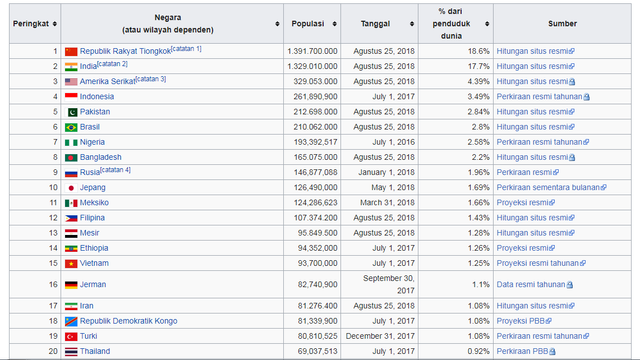Open the Meksiko country link
The height and width of the screenshot is (360, 640).
(94, 202)
